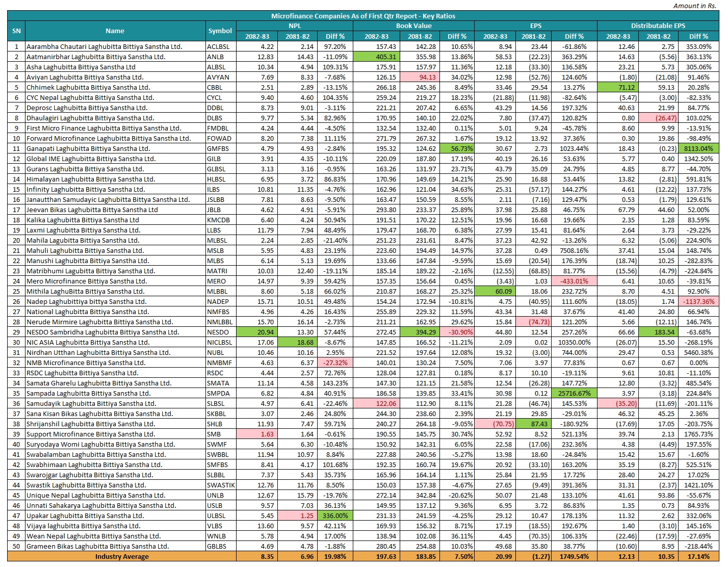Click 'Aarambha Chautari Laghubitta Bittiya Sanstha Ltd.' name cell

point(105,46)
